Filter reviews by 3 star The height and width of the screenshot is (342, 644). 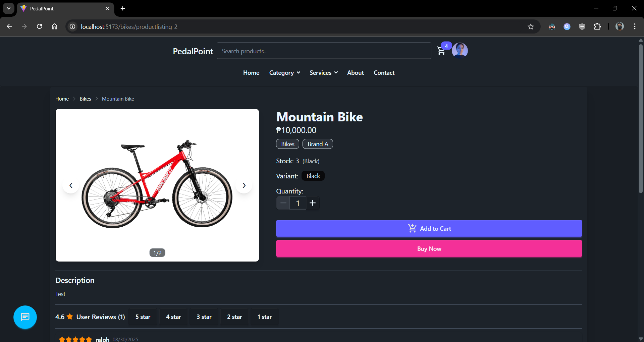click(x=204, y=317)
